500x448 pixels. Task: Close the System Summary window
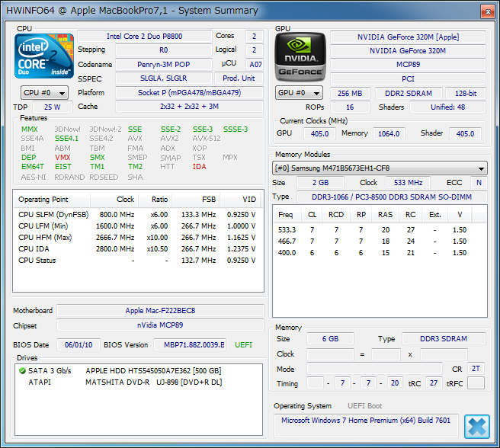click(488, 11)
